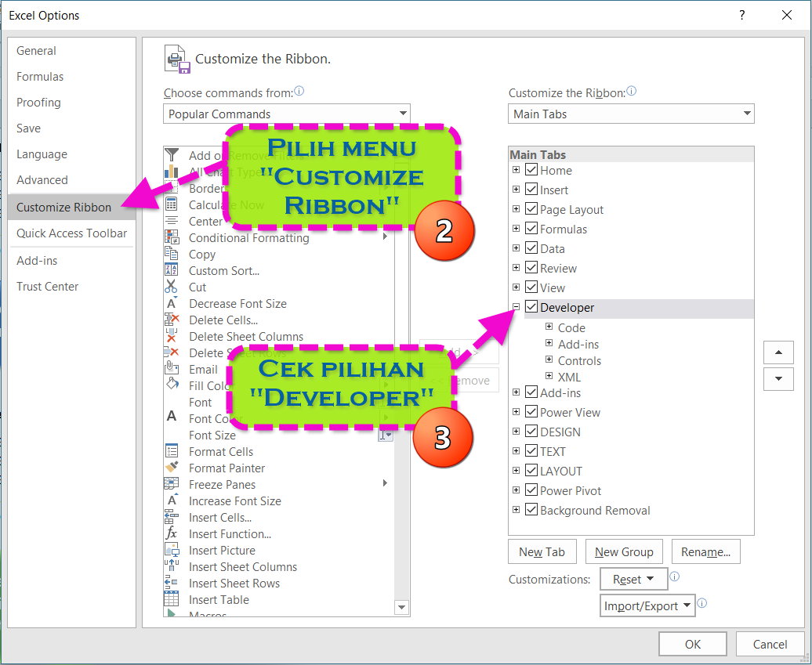Screen dimensions: 812x665
Task: Click the info icon beside Reset
Action: (674, 576)
